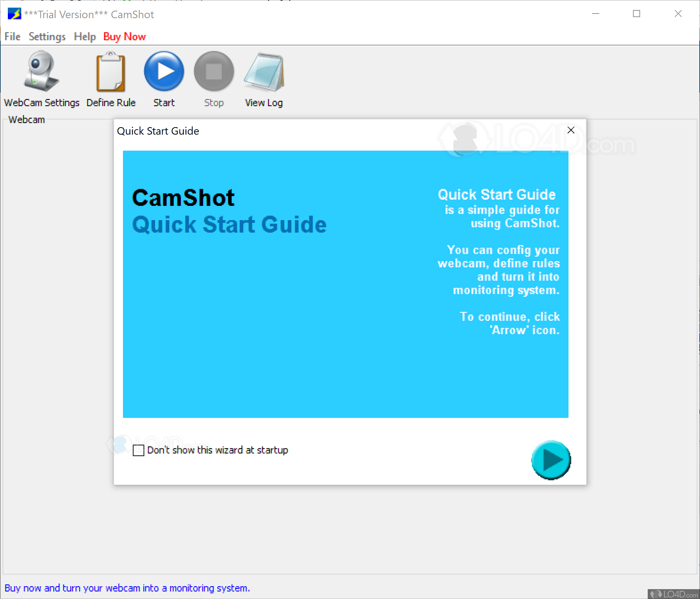Screen dimensions: 700x599
Task: Open the File menu
Action: pyautogui.click(x=12, y=36)
